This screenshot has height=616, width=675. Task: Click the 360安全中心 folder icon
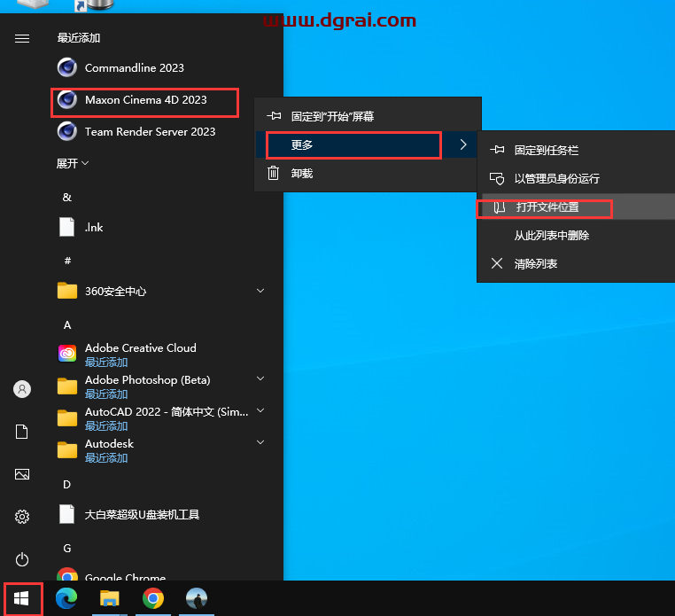click(67, 291)
